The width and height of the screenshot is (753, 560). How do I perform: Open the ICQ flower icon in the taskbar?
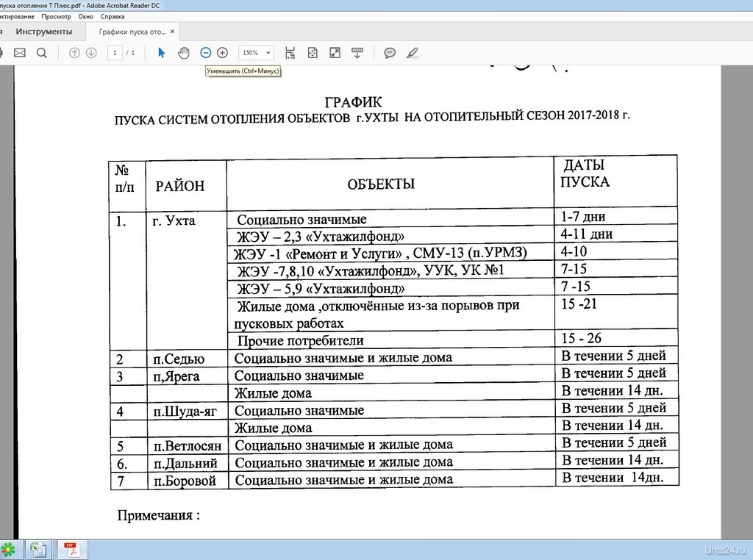coord(7,550)
